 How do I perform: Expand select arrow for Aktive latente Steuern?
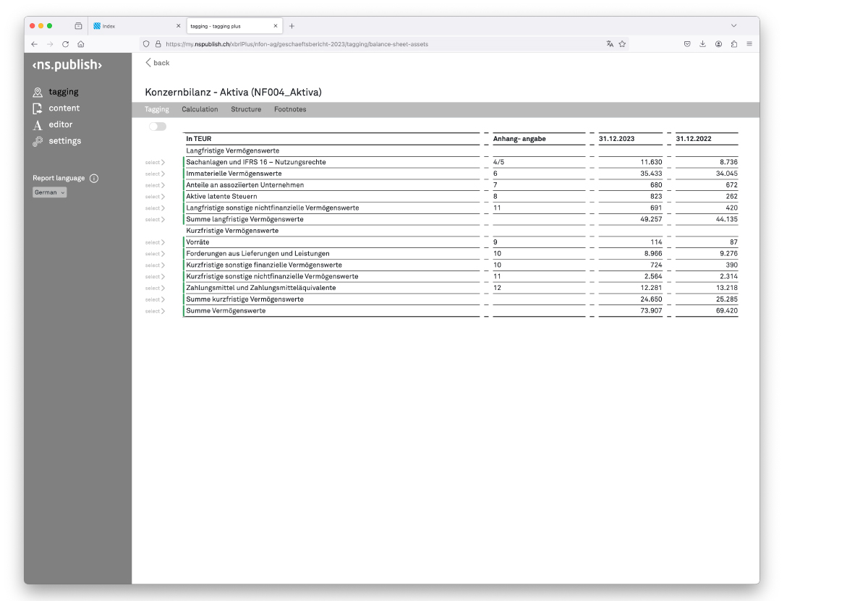155,197
